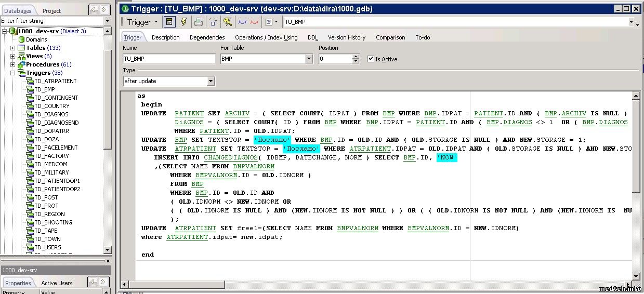Collapse the Triggers node in tree
Screen dimensions: 644x294
tap(13, 73)
